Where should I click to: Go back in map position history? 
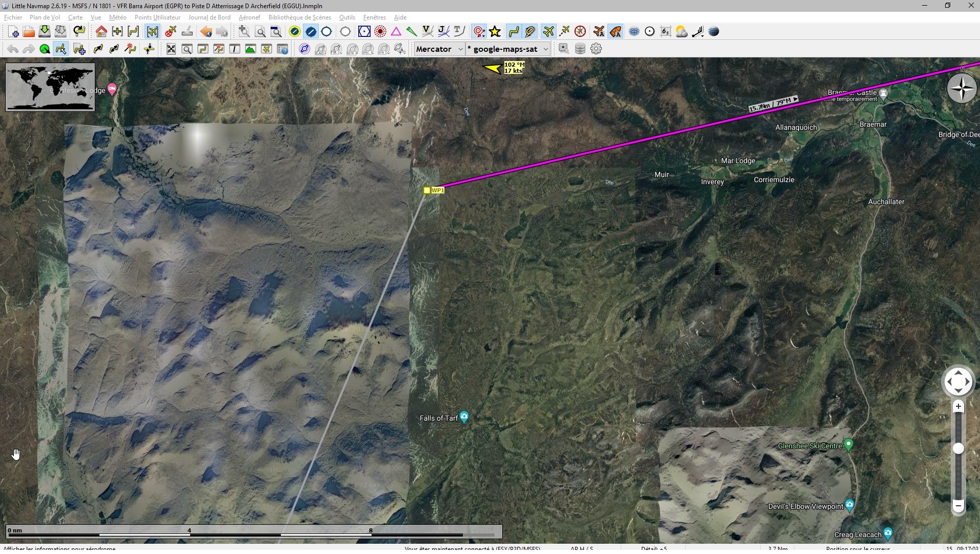pyautogui.click(x=206, y=32)
